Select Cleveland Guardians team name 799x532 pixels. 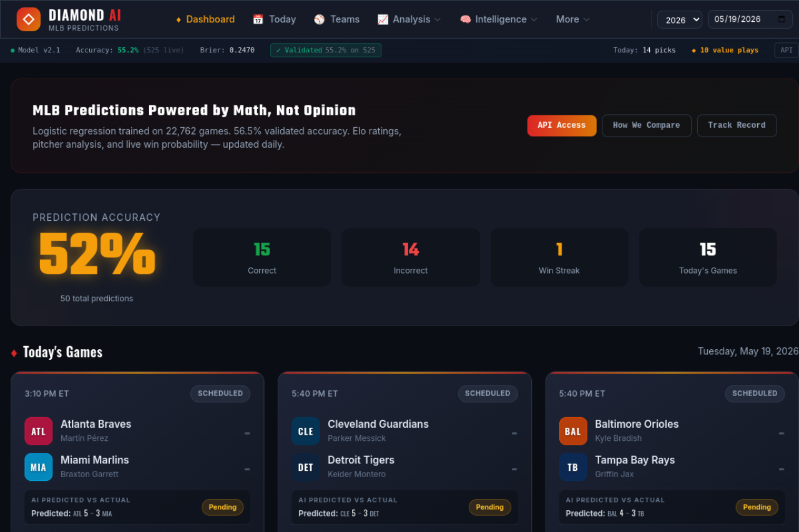(x=378, y=424)
